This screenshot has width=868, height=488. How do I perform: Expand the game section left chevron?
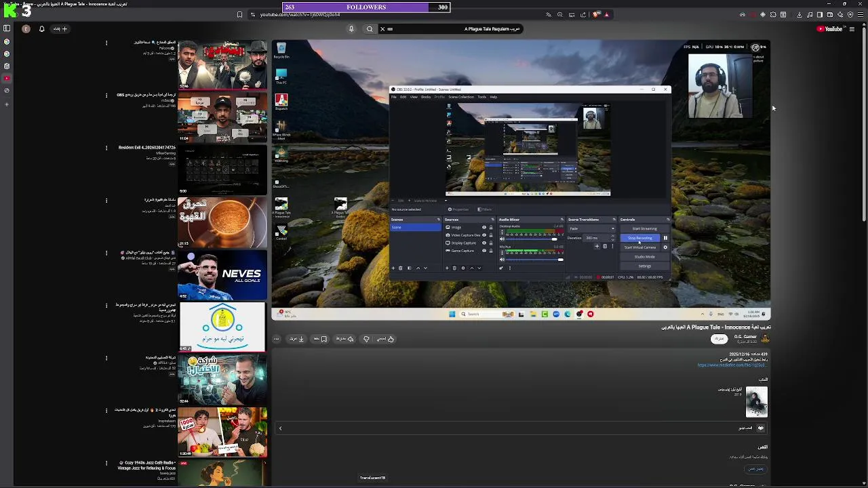click(280, 428)
